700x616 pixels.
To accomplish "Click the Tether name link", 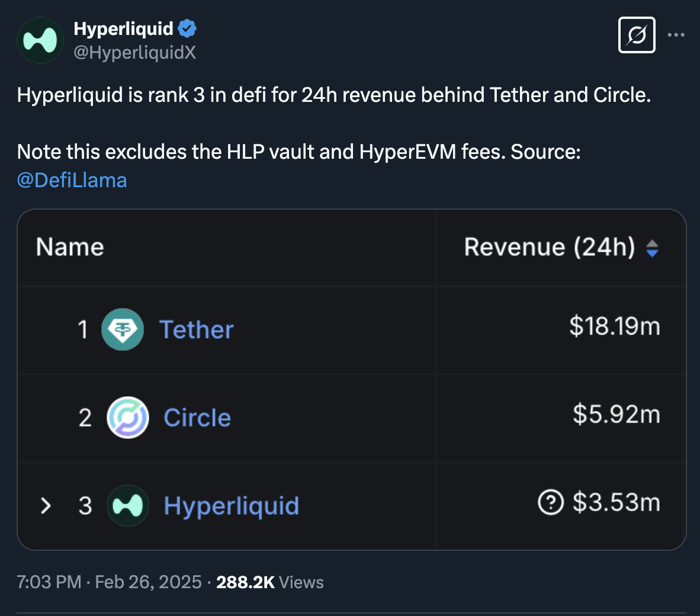I will point(197,329).
